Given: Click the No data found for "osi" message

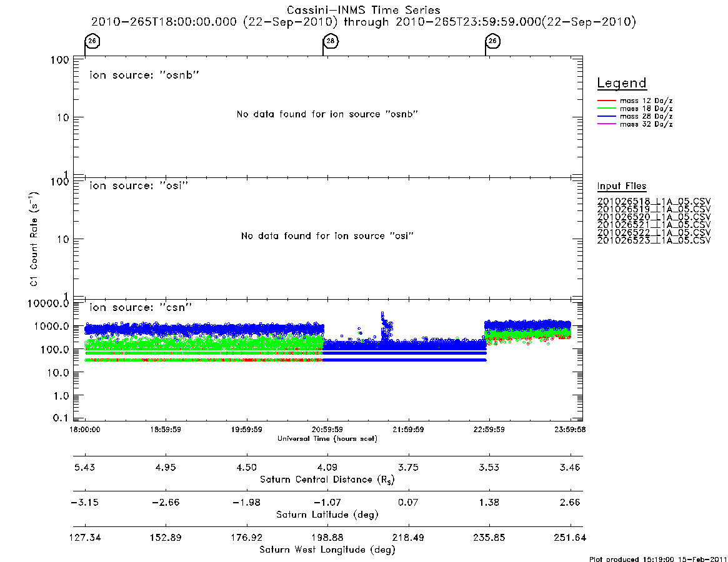Looking at the screenshot, I should [x=327, y=236].
